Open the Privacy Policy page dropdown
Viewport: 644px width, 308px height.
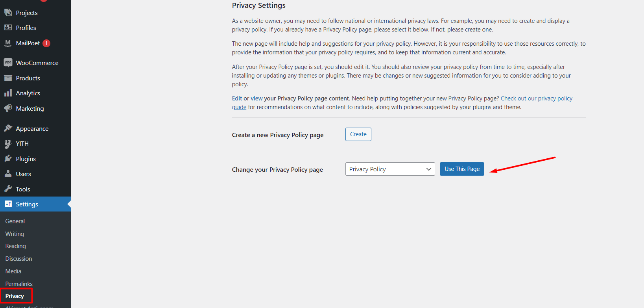tap(389, 169)
